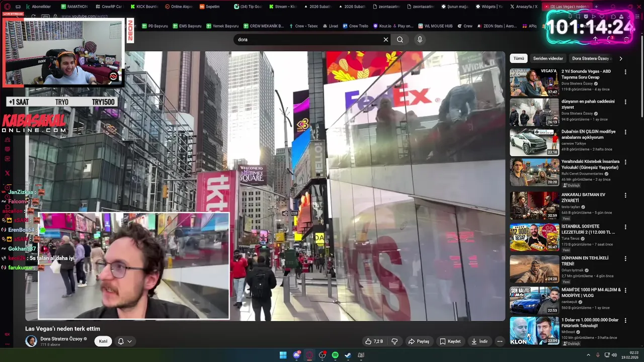Dislike the Las Vegas video
Screen dimensions: 644x362
(394, 341)
